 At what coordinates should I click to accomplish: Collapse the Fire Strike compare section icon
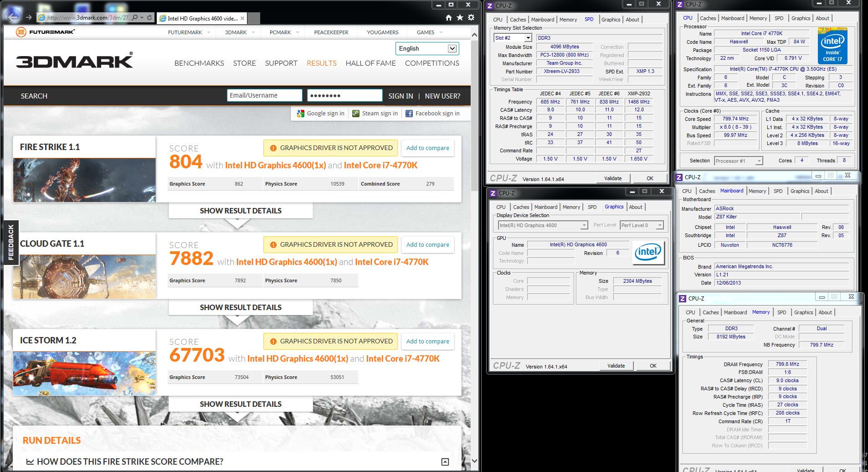(445, 462)
